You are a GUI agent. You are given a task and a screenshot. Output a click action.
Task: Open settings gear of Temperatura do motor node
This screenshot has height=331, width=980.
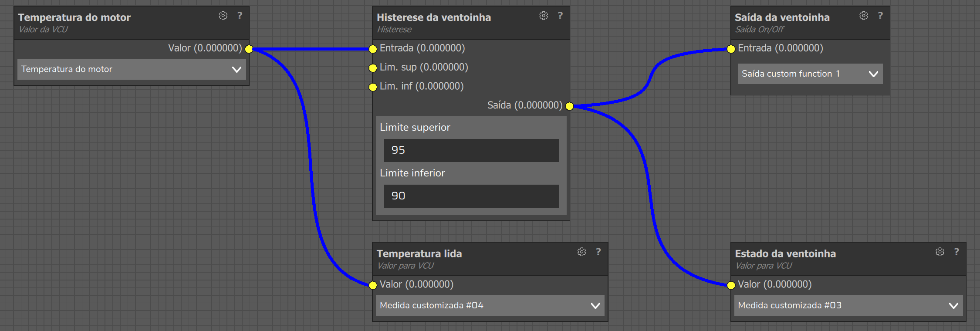[223, 16]
